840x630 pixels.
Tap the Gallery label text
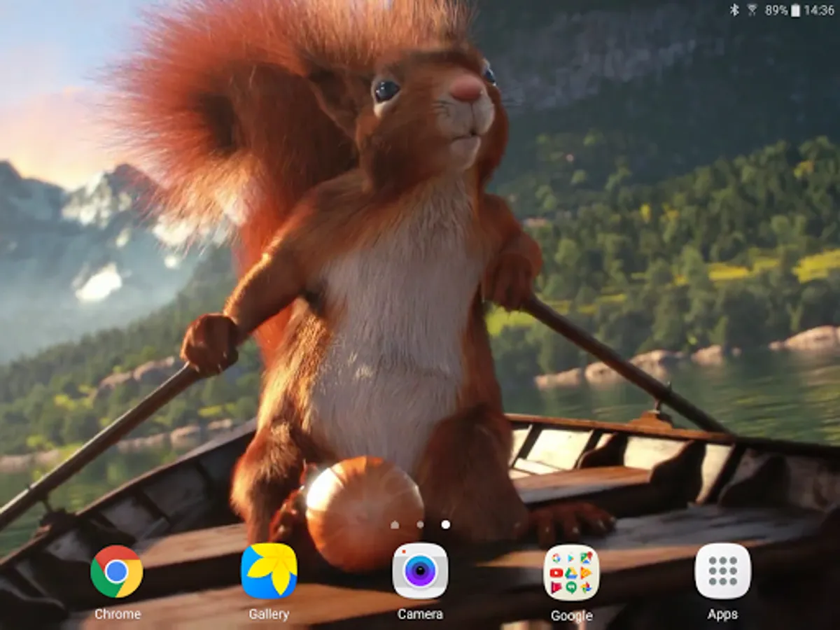point(269,614)
